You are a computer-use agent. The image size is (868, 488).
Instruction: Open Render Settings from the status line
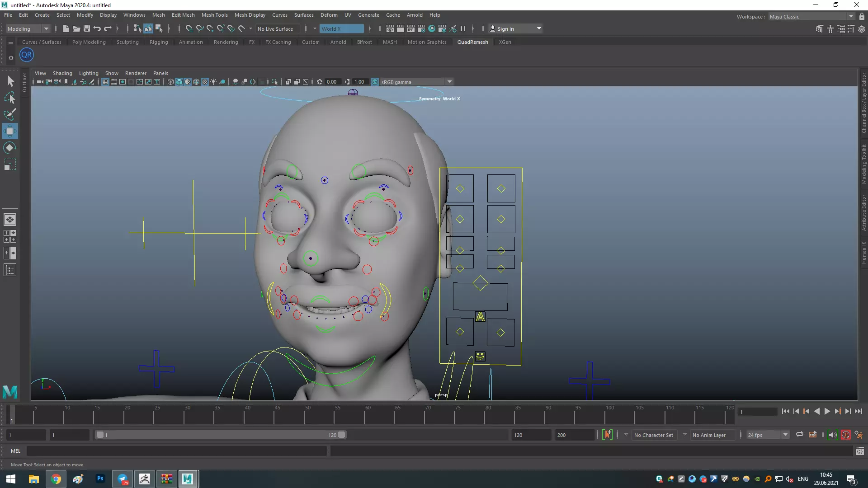point(421,28)
